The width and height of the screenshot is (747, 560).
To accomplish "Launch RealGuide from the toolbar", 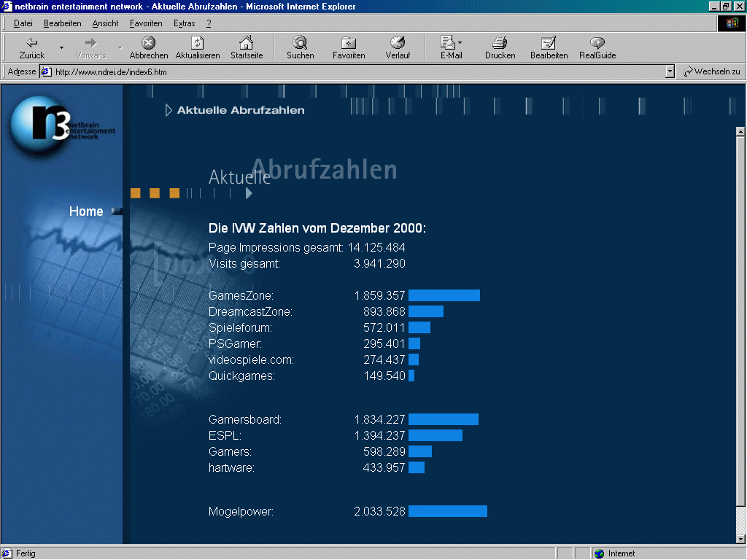I will coord(597,43).
